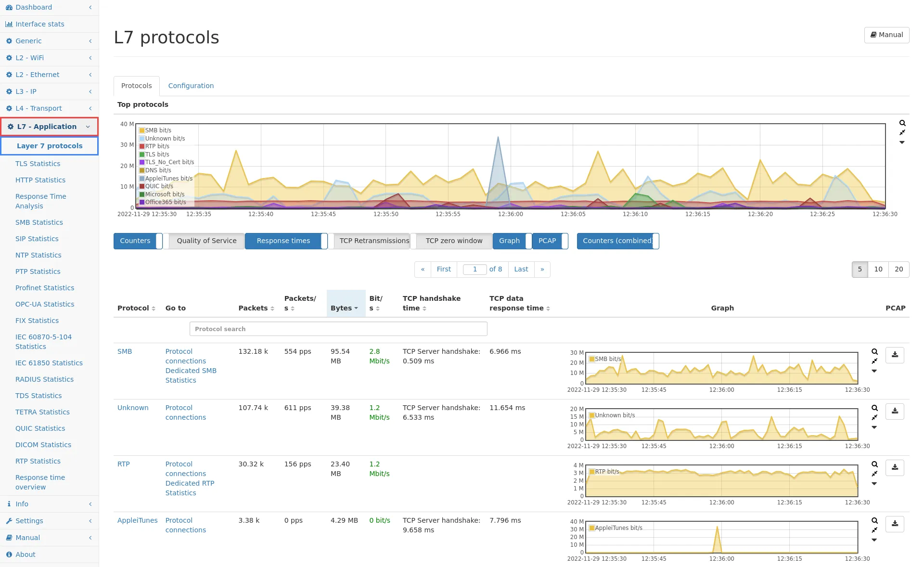This screenshot has height=567, width=924.
Task: Open caret menu beside AppleiTunes graph
Action: 874,540
